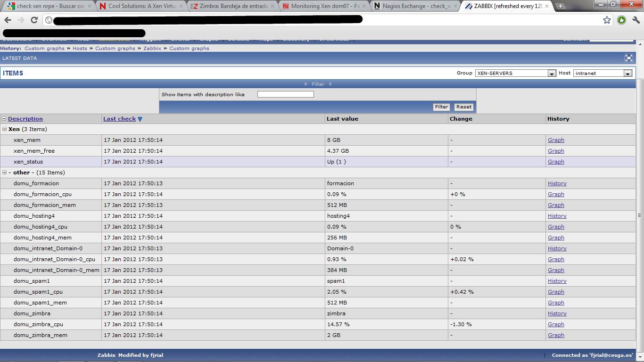Screen dimensions: 644x362
Task: Toggle fullscreen in the Latest Data header
Action: tap(629, 58)
